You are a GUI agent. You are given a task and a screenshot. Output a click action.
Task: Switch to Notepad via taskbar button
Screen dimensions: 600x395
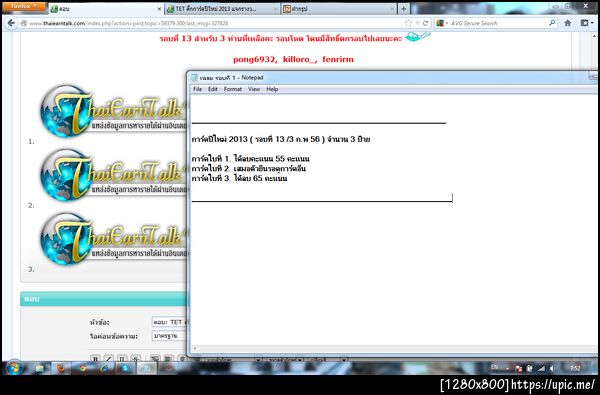[147, 368]
